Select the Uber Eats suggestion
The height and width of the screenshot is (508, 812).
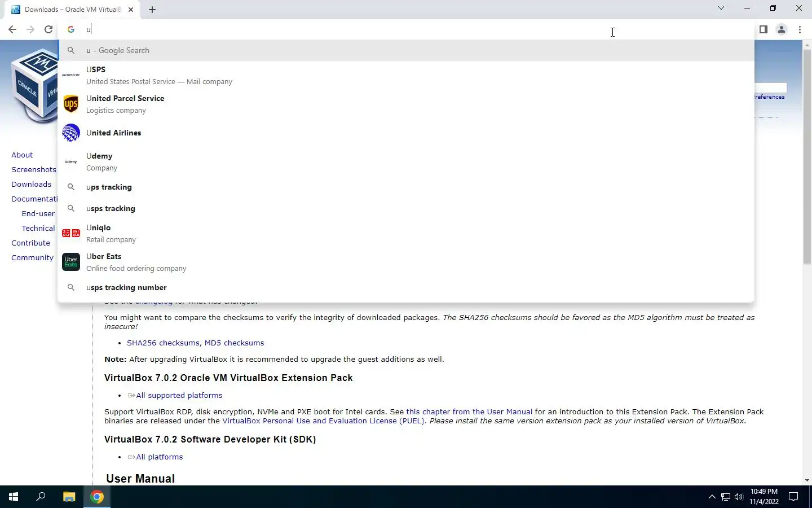click(406, 262)
